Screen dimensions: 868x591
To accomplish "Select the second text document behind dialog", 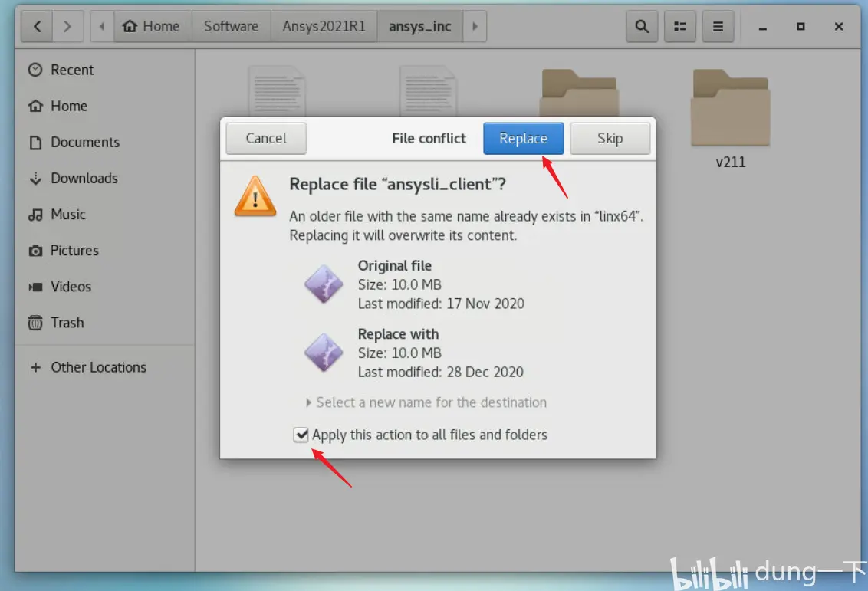I will pos(429,91).
